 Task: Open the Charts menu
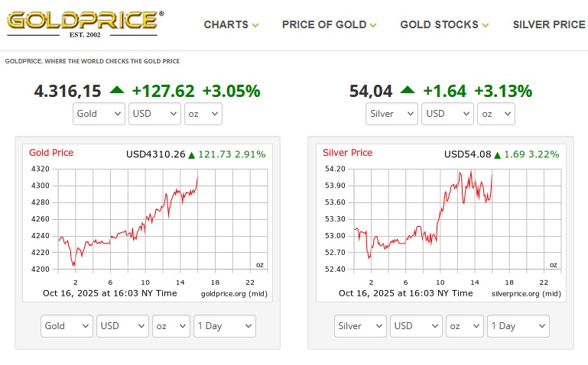[x=231, y=24]
